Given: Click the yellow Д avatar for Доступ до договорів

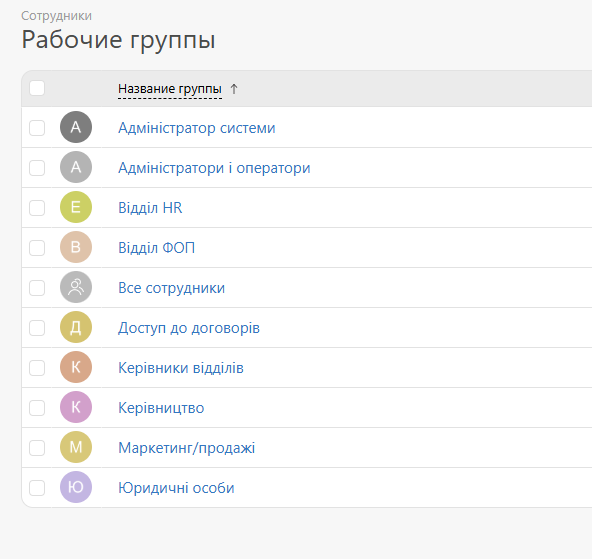Looking at the screenshot, I should [76, 327].
